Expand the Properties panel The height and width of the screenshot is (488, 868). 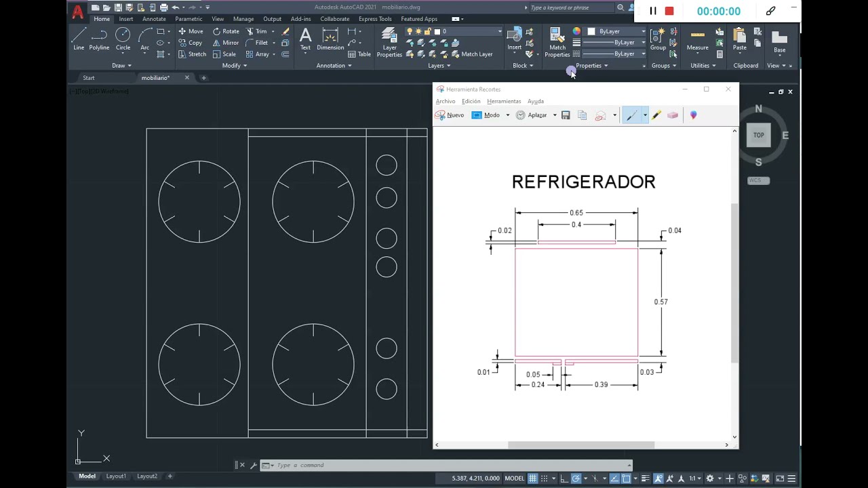[592, 66]
